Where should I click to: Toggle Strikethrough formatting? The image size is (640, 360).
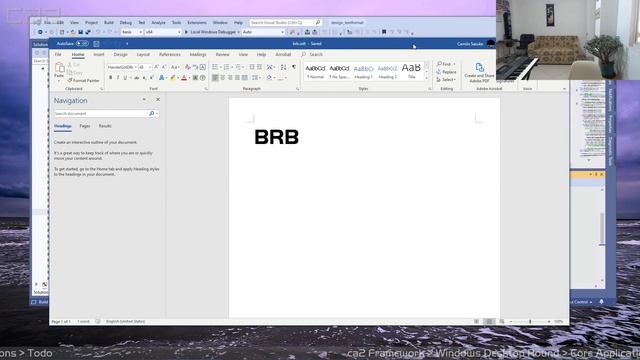click(137, 78)
